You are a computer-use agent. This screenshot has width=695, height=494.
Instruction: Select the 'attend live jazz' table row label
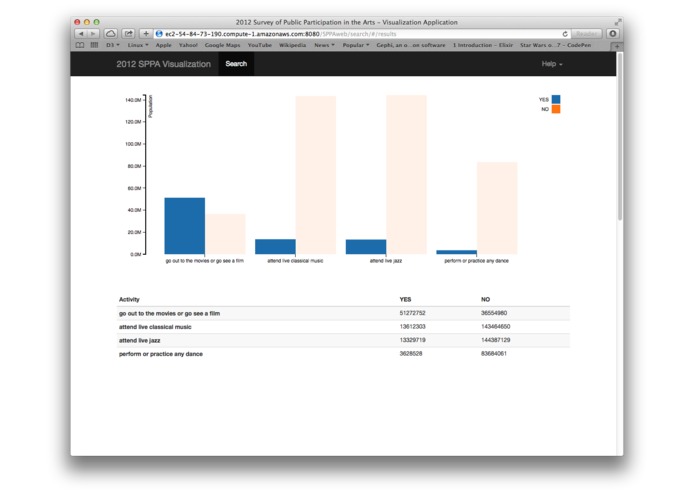pyautogui.click(x=140, y=340)
